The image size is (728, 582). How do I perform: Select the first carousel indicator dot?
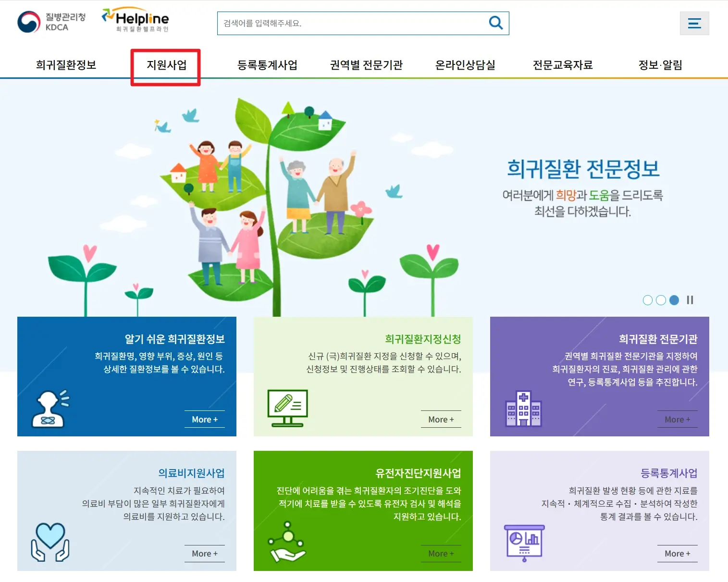pos(647,300)
